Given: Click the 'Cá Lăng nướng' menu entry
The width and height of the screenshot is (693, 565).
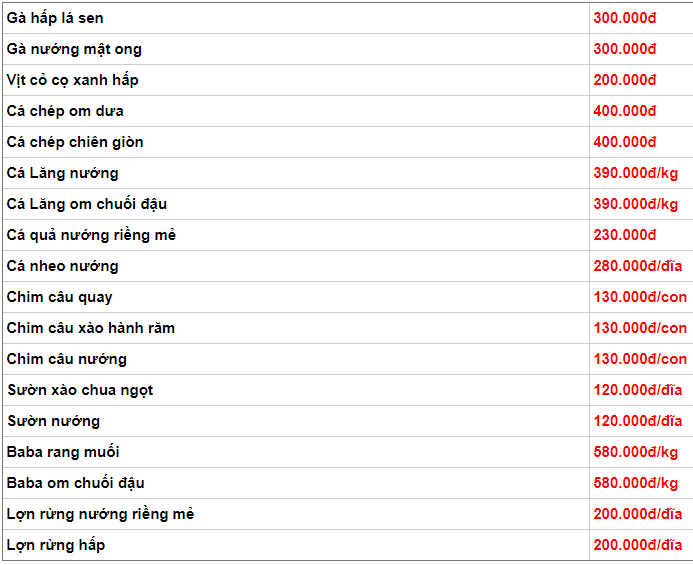Looking at the screenshot, I should coord(62,173).
